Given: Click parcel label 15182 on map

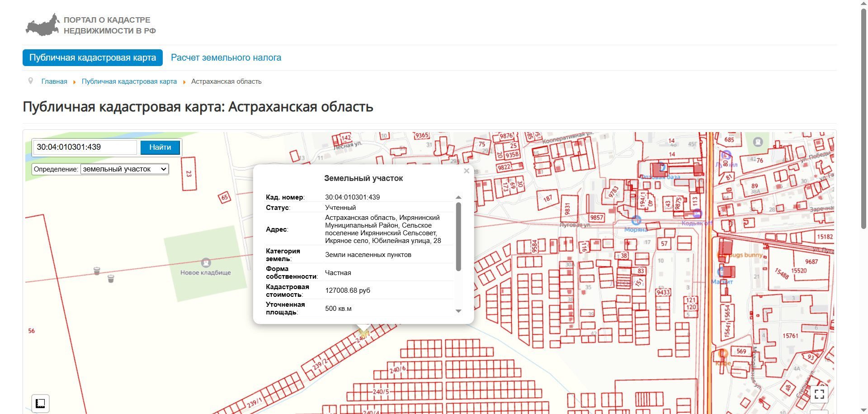Looking at the screenshot, I should [825, 237].
